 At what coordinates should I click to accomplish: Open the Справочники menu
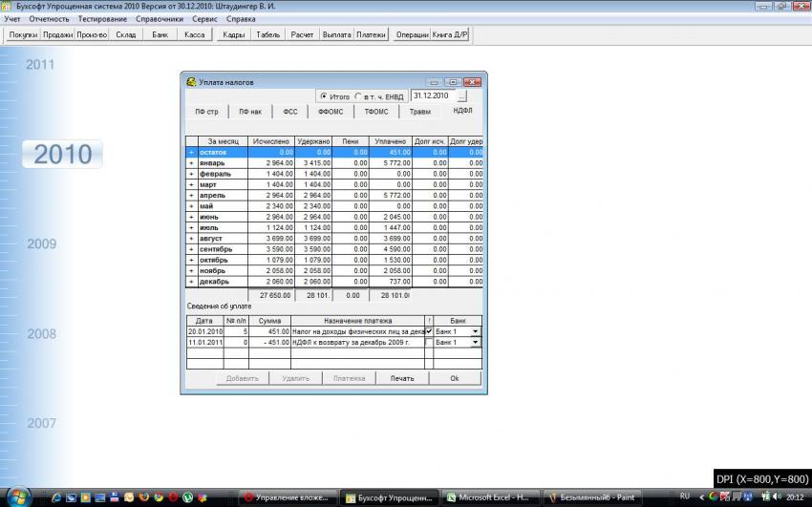click(133, 19)
